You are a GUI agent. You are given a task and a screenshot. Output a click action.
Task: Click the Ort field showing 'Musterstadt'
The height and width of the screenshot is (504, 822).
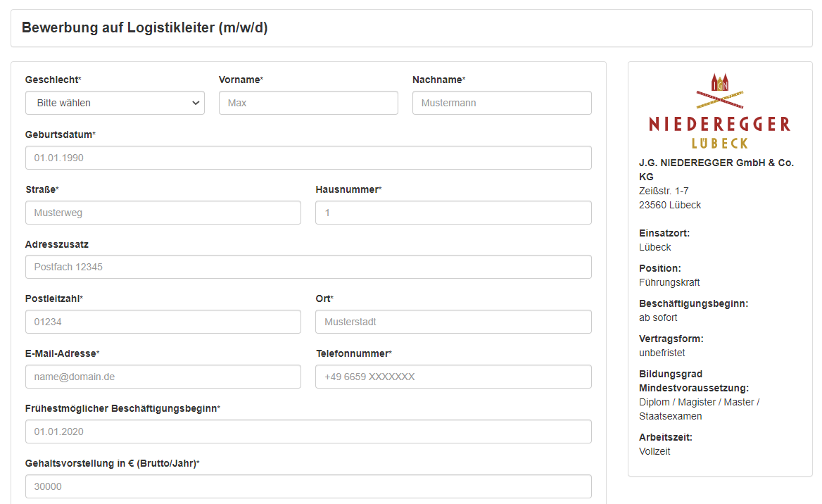[453, 322]
